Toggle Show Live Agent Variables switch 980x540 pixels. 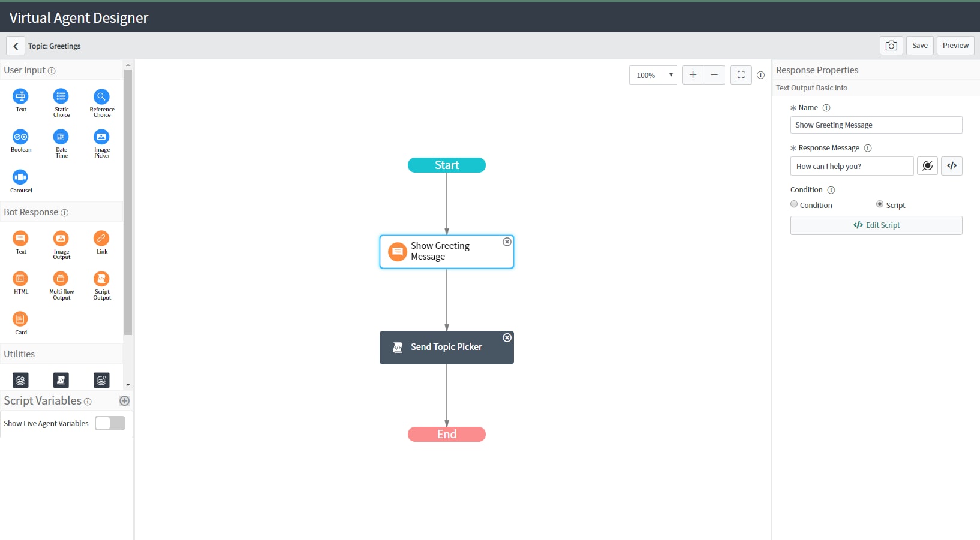coord(110,423)
